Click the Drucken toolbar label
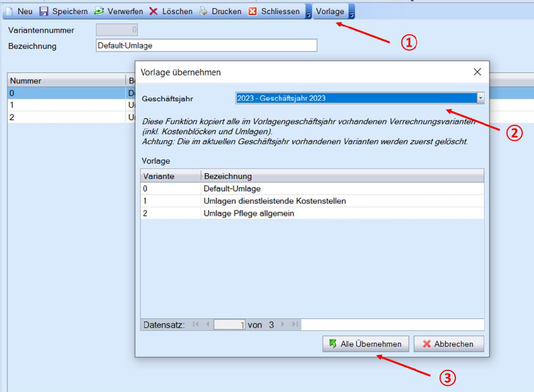 tap(227, 12)
